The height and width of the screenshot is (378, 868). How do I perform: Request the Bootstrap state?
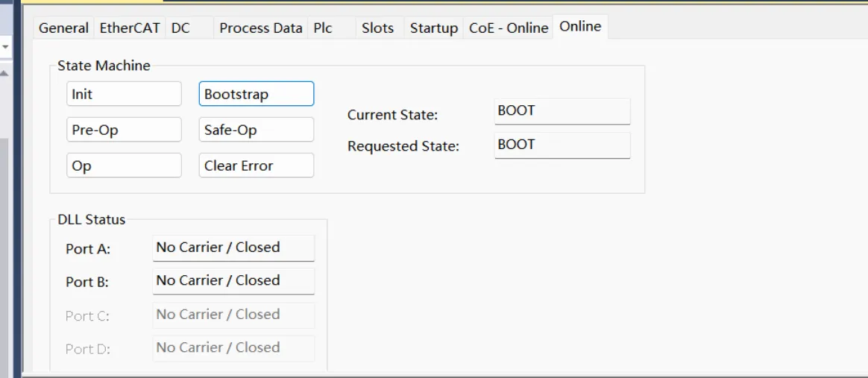tap(257, 94)
